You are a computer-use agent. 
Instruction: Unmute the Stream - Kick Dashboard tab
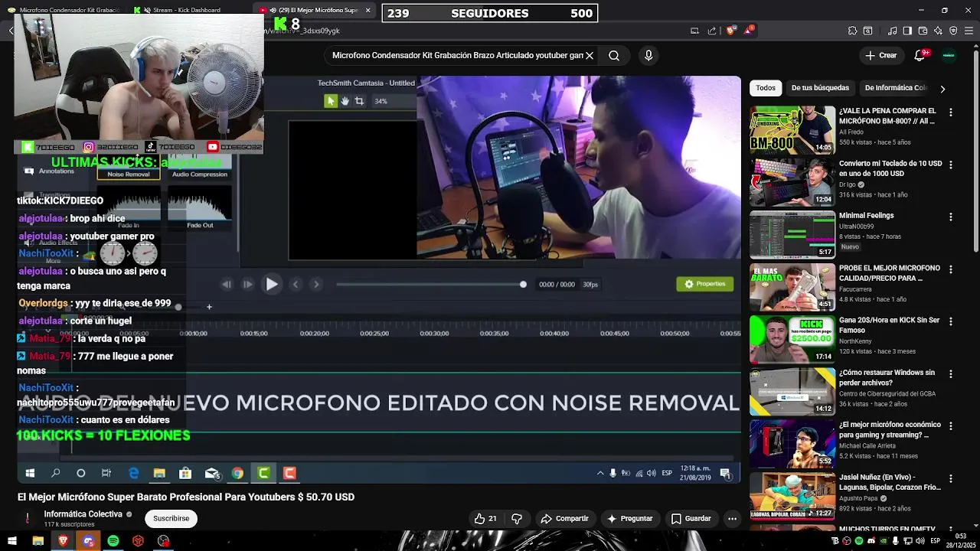(147, 10)
